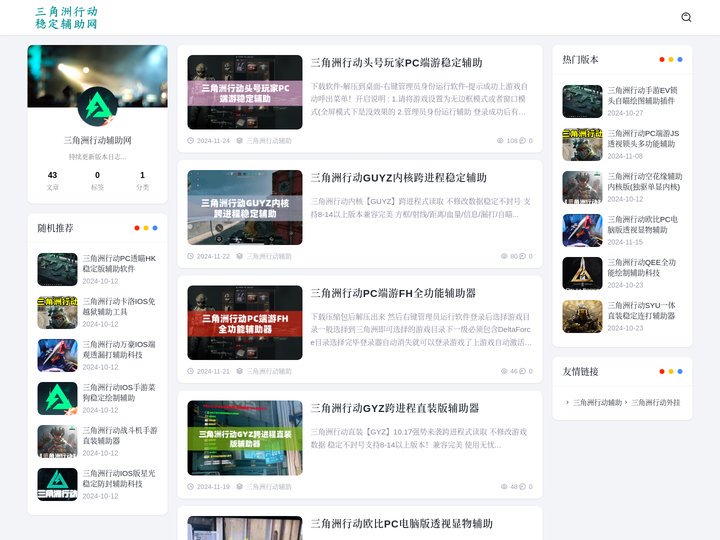The height and width of the screenshot is (540, 720).
Task: Click the 43 文章 count in profile
Action: pos(52,180)
